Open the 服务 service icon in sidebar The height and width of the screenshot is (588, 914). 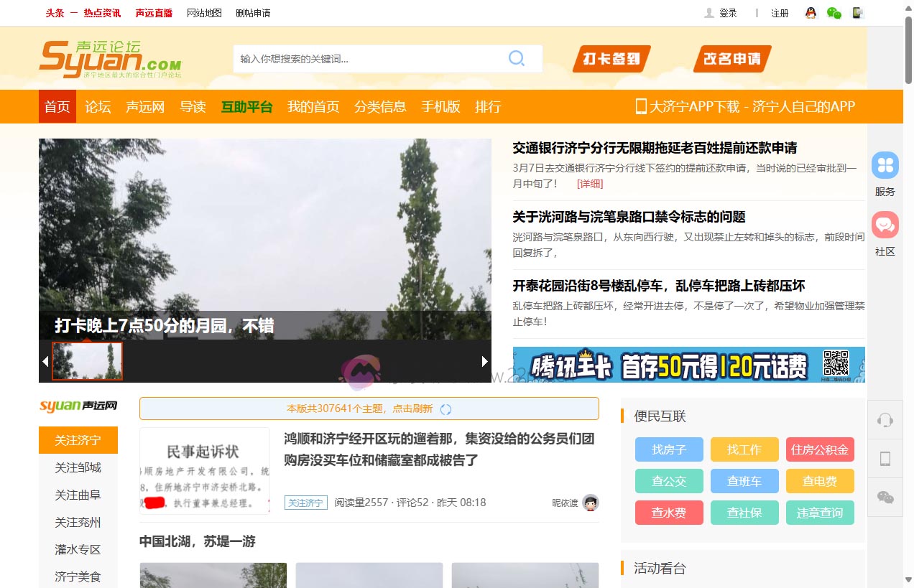pyautogui.click(x=885, y=166)
